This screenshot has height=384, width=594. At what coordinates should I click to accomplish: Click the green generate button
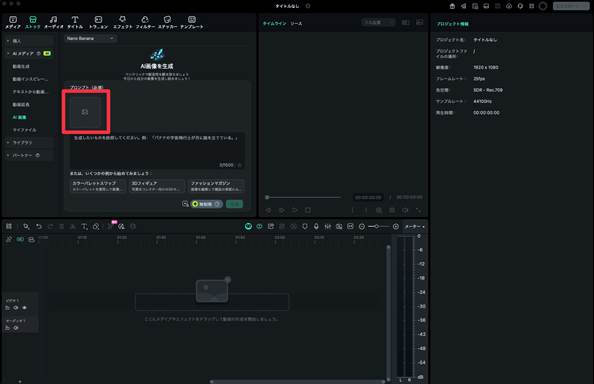click(x=234, y=204)
